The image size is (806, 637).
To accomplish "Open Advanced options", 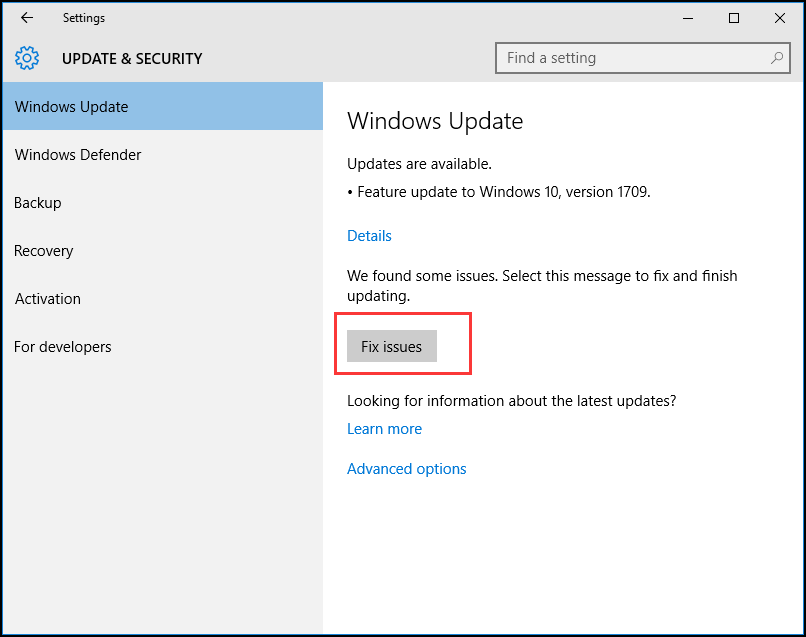I will pos(406,468).
